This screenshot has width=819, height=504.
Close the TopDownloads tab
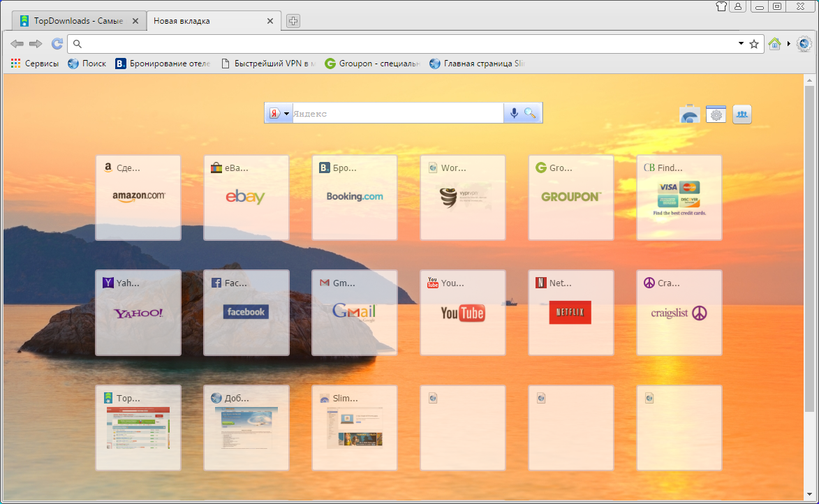tap(135, 21)
